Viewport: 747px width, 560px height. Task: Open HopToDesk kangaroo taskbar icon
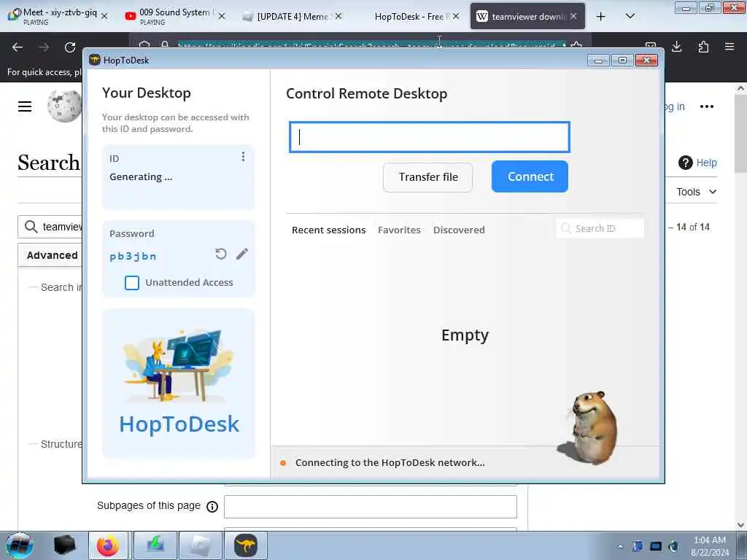246,545
